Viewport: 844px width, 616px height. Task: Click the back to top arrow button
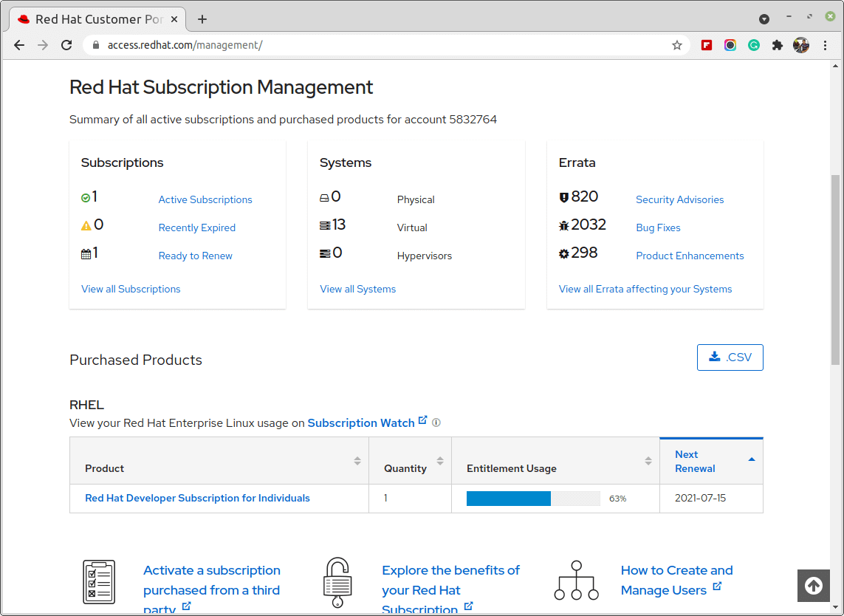814,585
